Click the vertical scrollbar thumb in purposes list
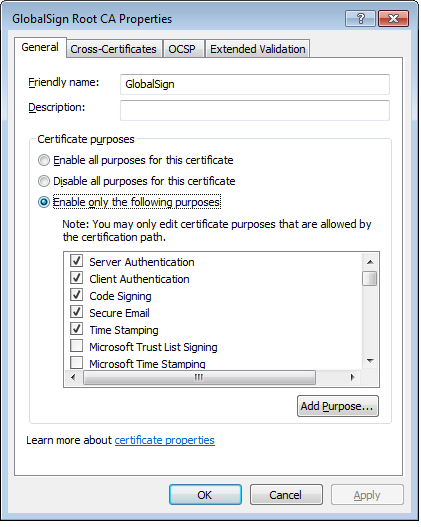 370,279
